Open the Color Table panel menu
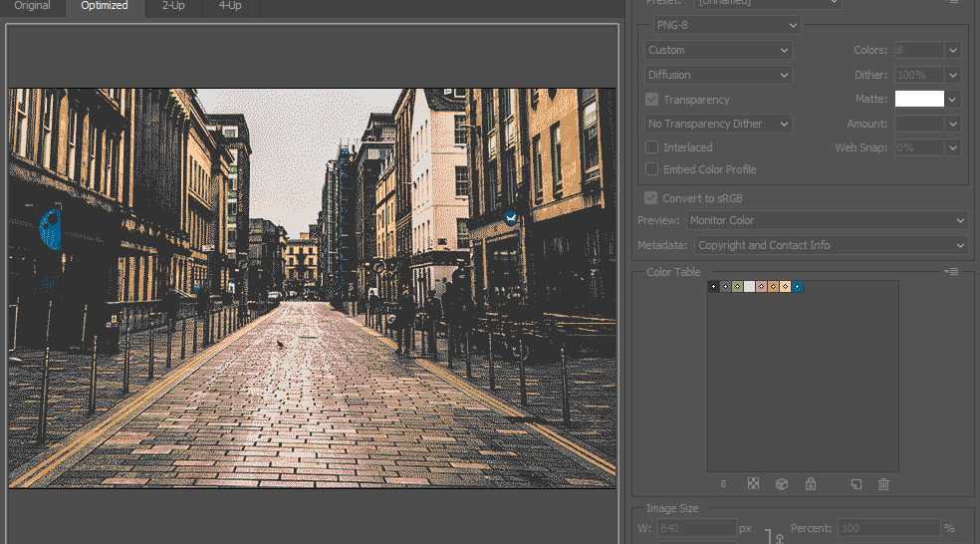The height and width of the screenshot is (544, 980). click(x=951, y=271)
